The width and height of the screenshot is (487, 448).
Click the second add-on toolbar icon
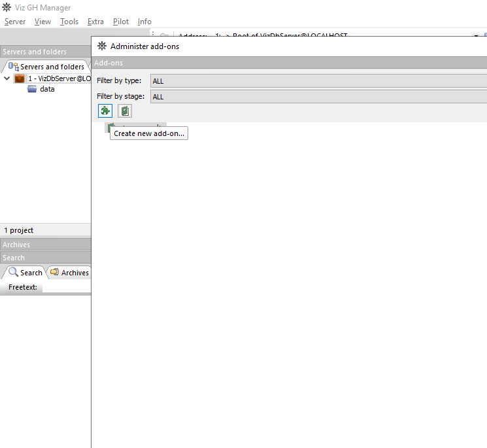124,112
